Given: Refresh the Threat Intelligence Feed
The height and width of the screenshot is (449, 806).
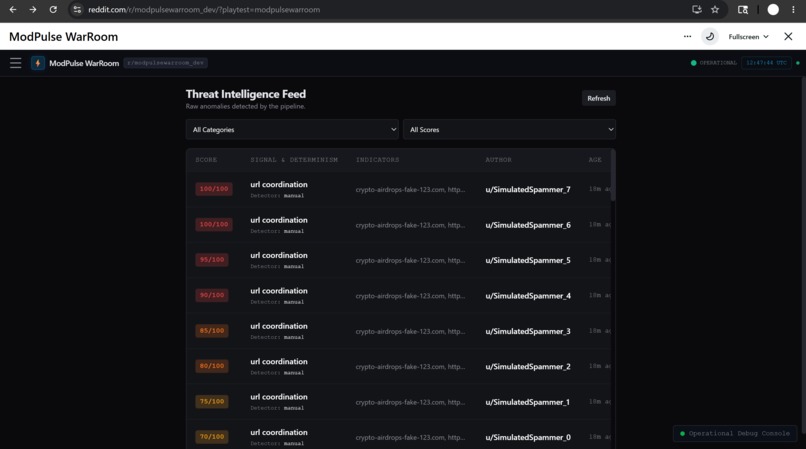Looking at the screenshot, I should 598,98.
